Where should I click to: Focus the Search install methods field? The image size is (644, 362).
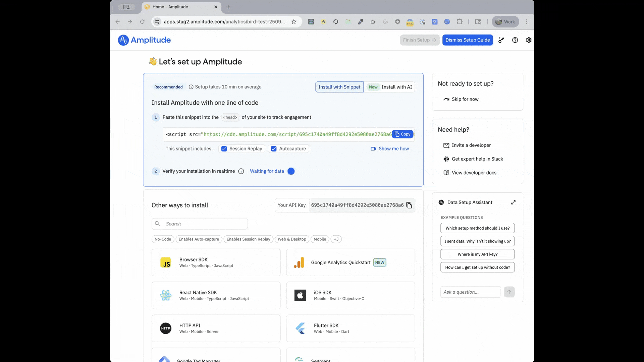tap(205, 224)
